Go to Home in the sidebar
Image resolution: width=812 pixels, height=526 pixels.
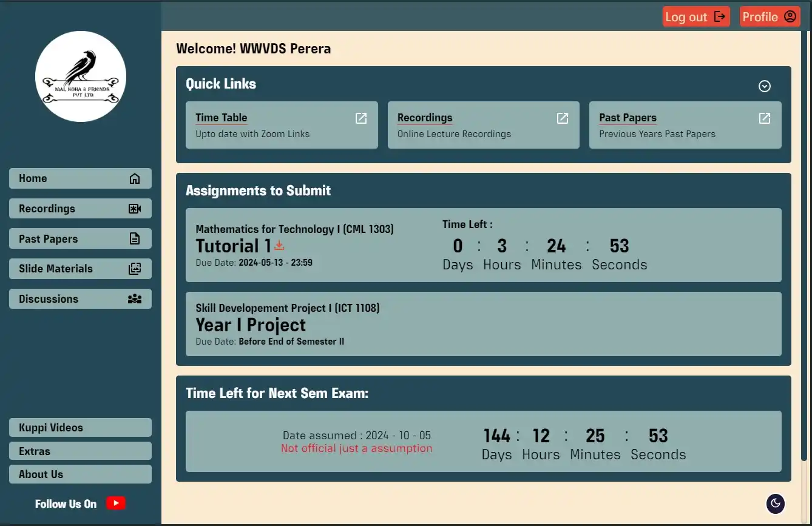80,178
